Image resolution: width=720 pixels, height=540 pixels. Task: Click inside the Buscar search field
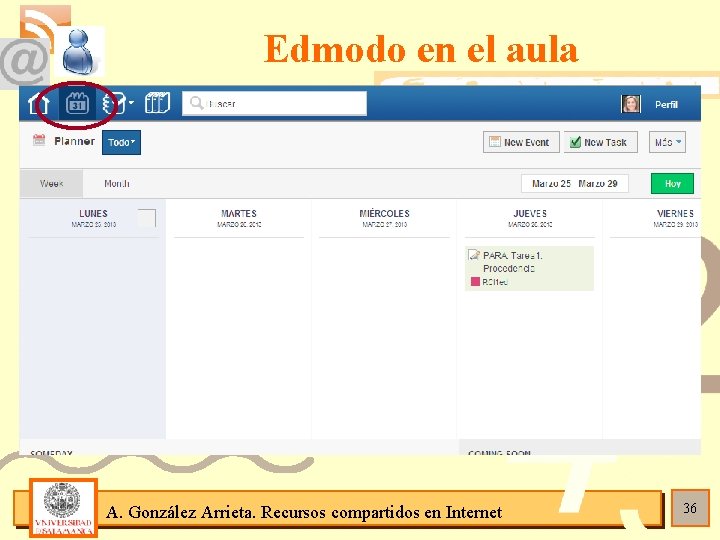coord(275,103)
